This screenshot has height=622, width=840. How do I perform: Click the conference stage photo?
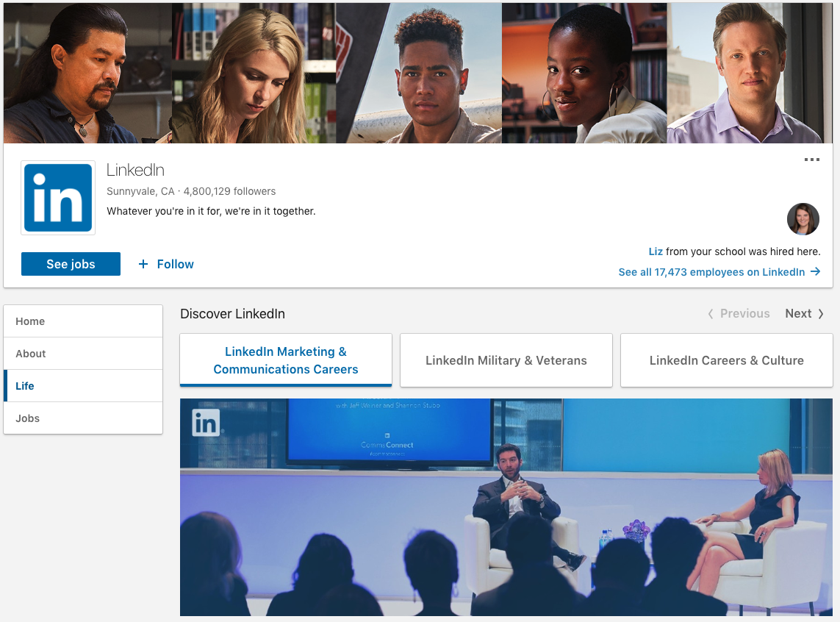[x=506, y=507]
